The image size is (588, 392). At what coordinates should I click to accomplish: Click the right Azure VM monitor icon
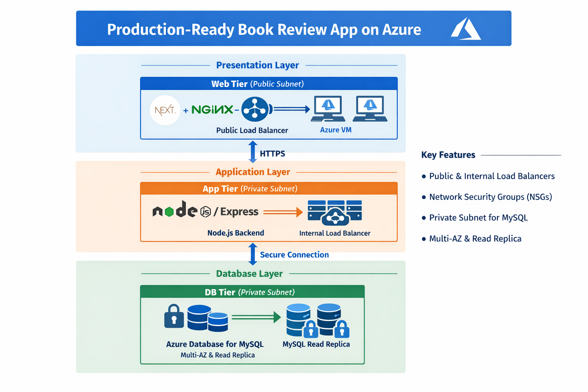coord(370,109)
